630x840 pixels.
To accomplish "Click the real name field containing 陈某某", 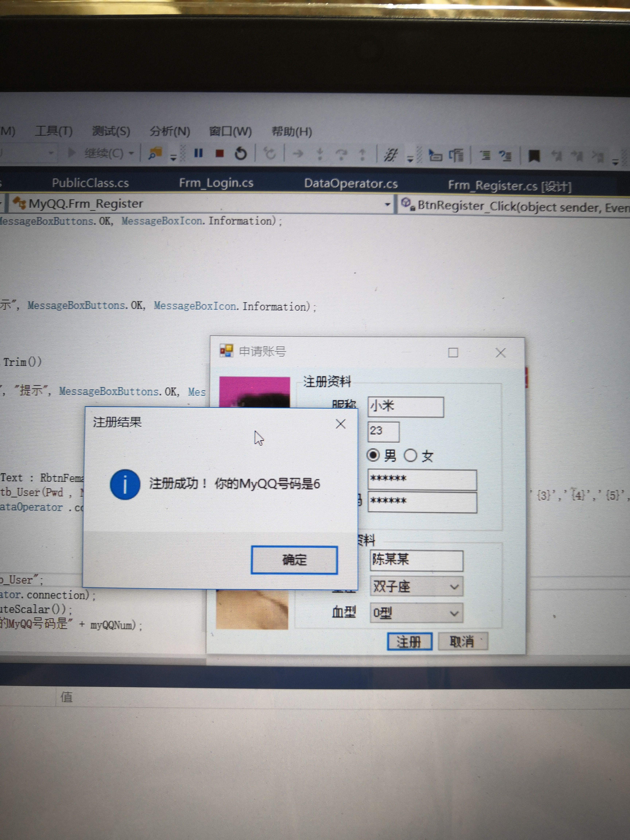I will pyautogui.click(x=417, y=561).
